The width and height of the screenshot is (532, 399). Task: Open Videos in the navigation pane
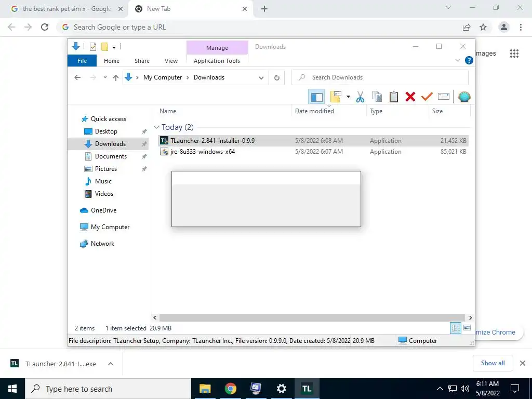click(x=104, y=194)
